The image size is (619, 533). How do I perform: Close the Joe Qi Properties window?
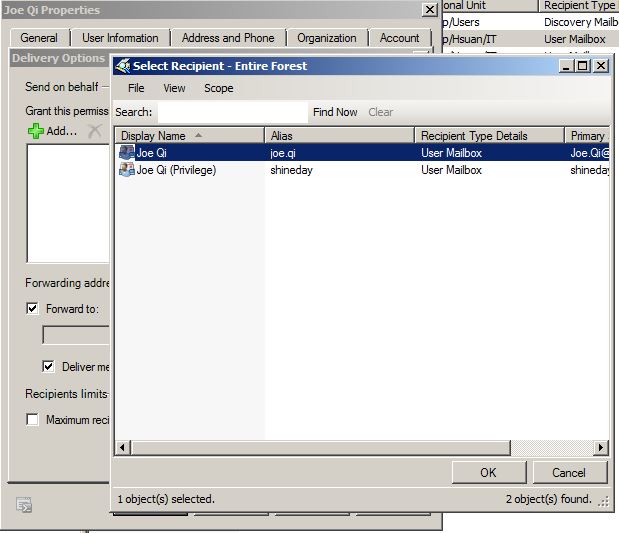tap(430, 10)
